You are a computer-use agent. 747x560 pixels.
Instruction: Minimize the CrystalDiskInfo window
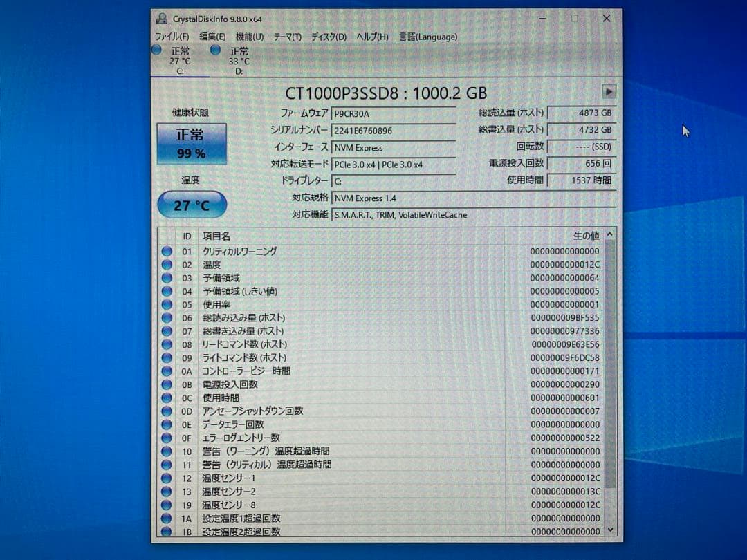(x=543, y=18)
